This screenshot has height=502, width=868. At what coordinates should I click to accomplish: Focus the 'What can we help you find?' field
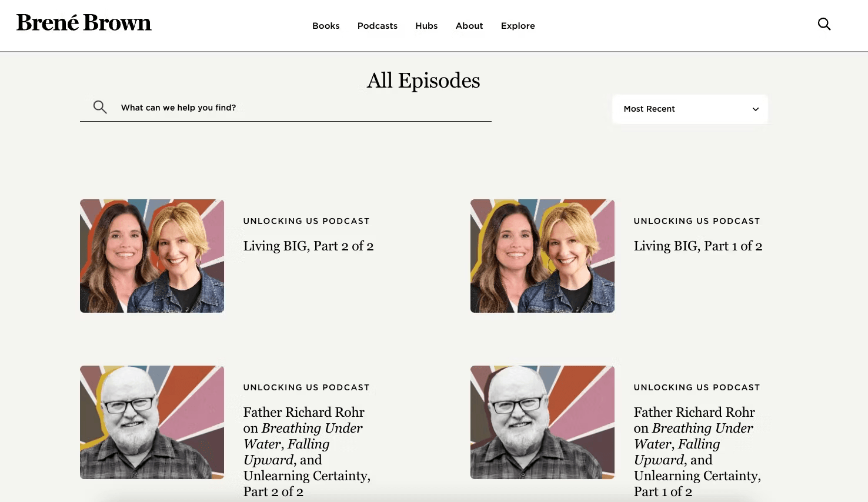coord(286,108)
